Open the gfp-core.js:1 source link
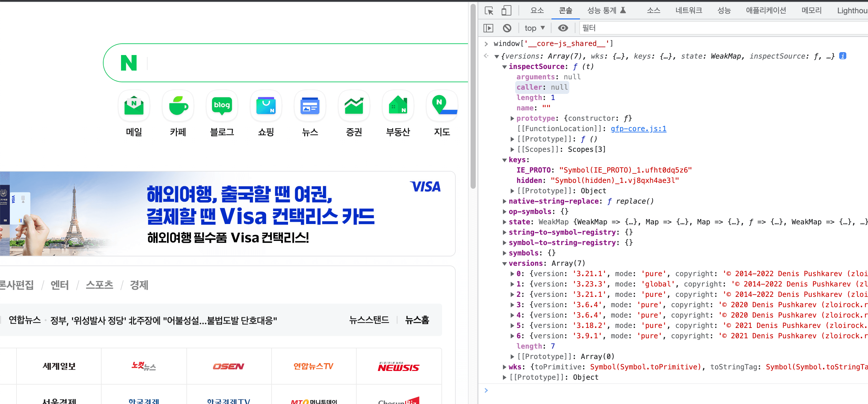This screenshot has height=404, width=868. click(638, 129)
